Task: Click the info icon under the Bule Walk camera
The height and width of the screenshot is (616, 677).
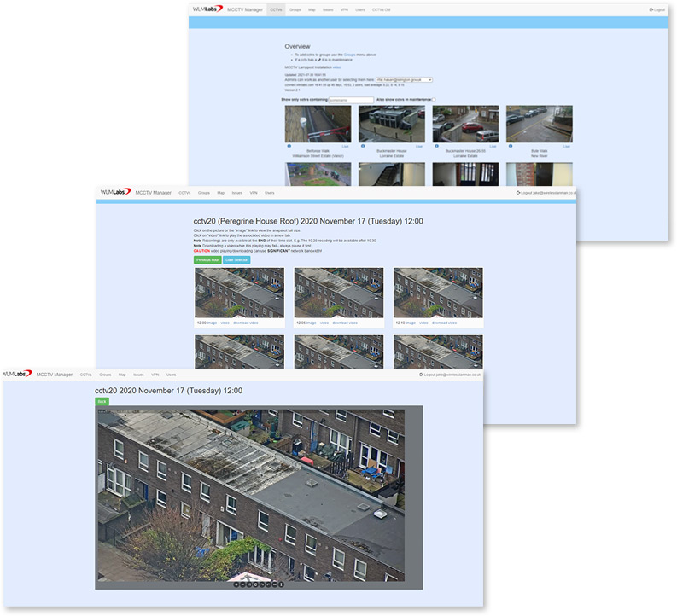Action: pos(509,146)
